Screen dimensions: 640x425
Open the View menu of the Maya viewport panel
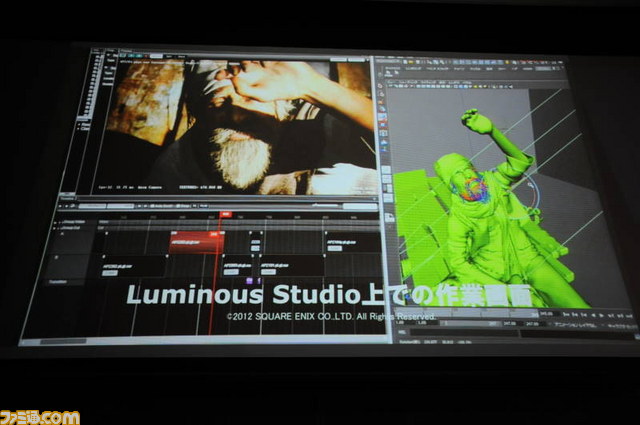click(392, 82)
